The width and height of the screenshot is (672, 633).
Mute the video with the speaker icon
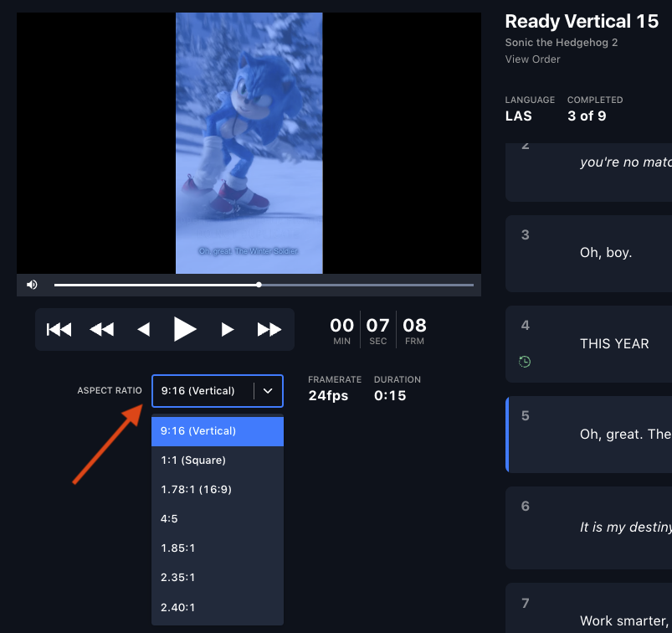32,285
